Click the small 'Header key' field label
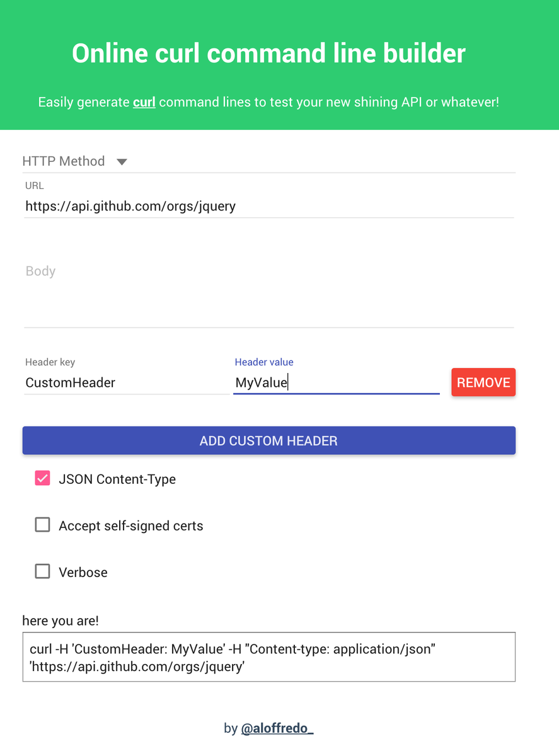This screenshot has height=756, width=559. point(50,362)
